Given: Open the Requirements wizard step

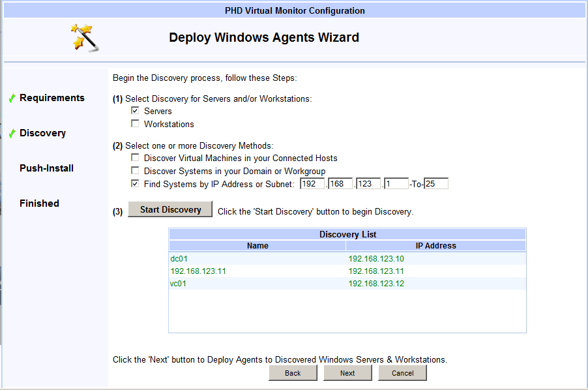Looking at the screenshot, I should 52,98.
